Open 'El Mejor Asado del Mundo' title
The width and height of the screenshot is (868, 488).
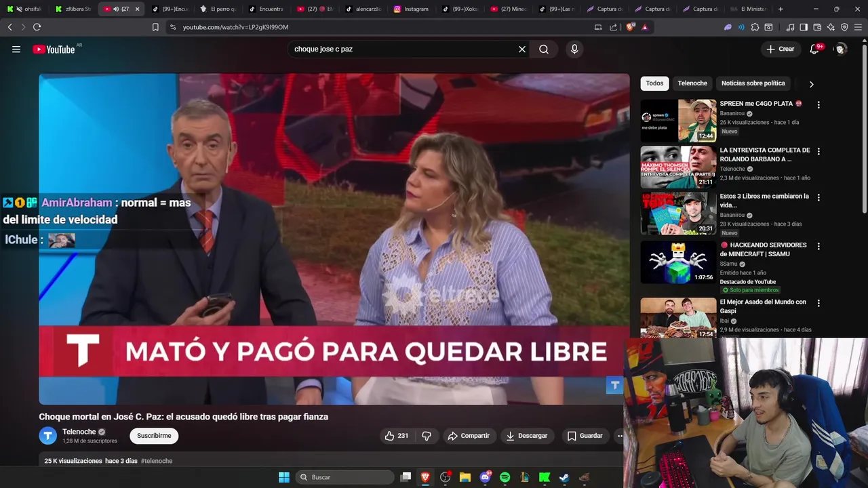pos(763,306)
